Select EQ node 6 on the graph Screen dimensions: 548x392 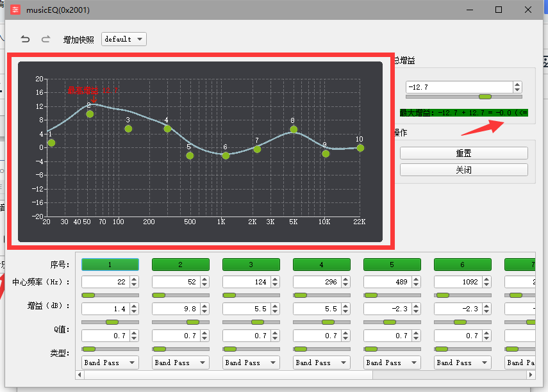point(226,156)
